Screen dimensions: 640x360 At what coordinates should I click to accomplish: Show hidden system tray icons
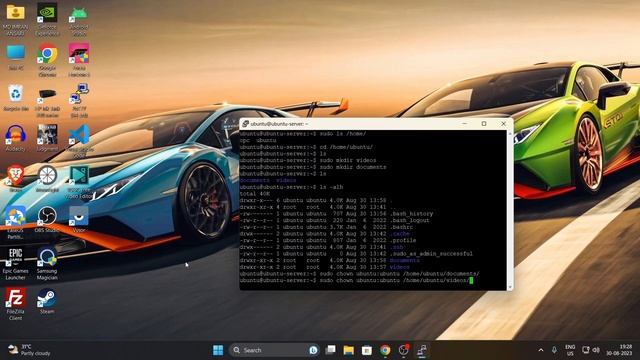click(541, 350)
